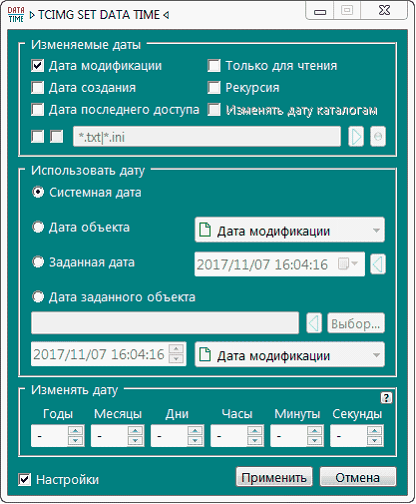The image size is (416, 504).
Task: Click the round icon after the mask arrow
Action: (x=378, y=136)
